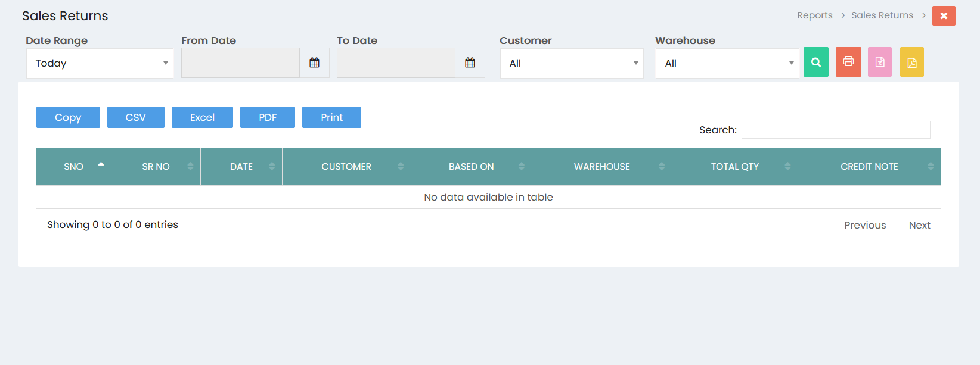The height and width of the screenshot is (365, 980).
Task: Open the From Date calendar icon
Action: click(x=314, y=63)
